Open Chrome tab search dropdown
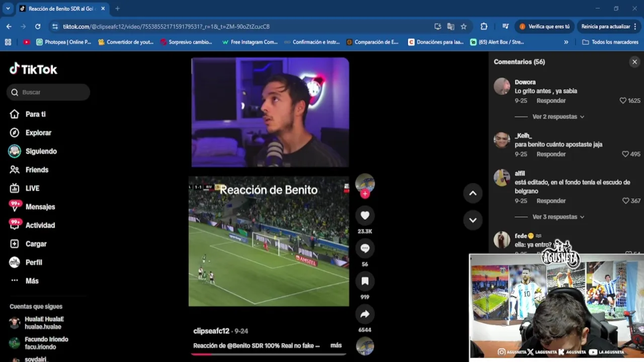The width and height of the screenshot is (644, 362). (x=8, y=9)
